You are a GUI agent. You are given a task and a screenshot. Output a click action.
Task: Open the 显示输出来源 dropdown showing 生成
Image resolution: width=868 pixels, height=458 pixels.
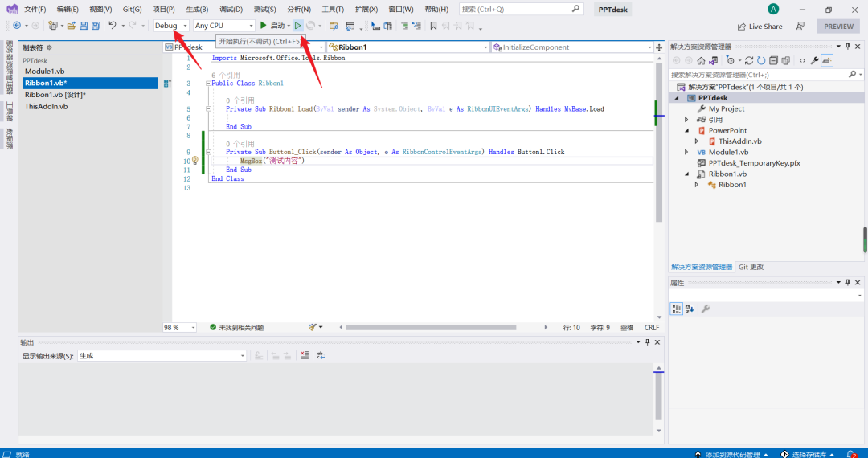162,356
